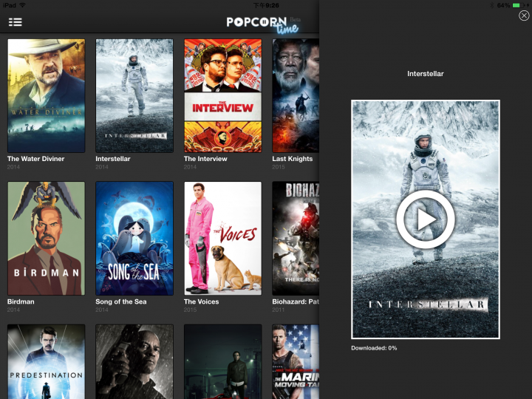Screen dimensions: 532x399
Task: Click the 'Downloaded: 0%' status text
Action: click(374, 348)
